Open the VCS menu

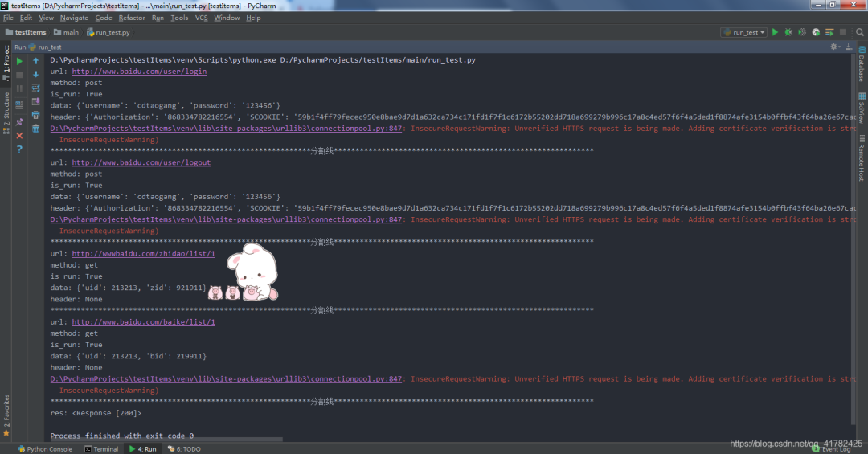point(202,18)
